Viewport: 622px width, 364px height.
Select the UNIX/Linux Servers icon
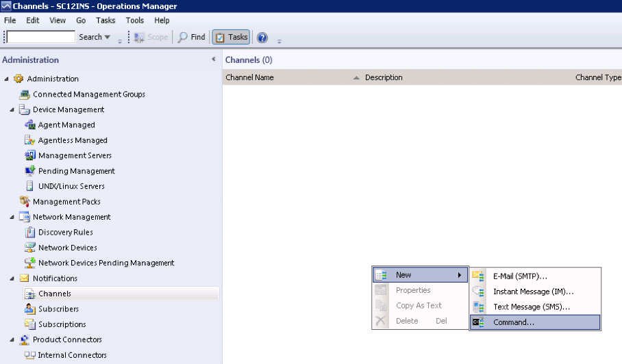[30, 186]
